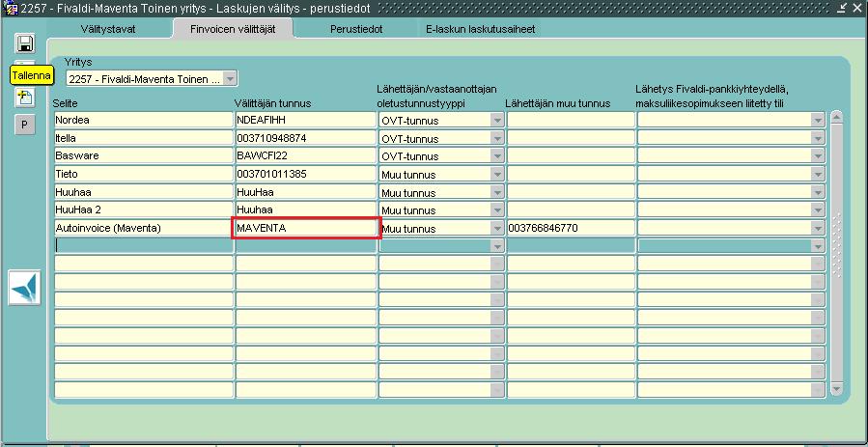The height and width of the screenshot is (447, 868).
Task: Click the MAVENTA välittäjän tunnus field
Action: 306,228
